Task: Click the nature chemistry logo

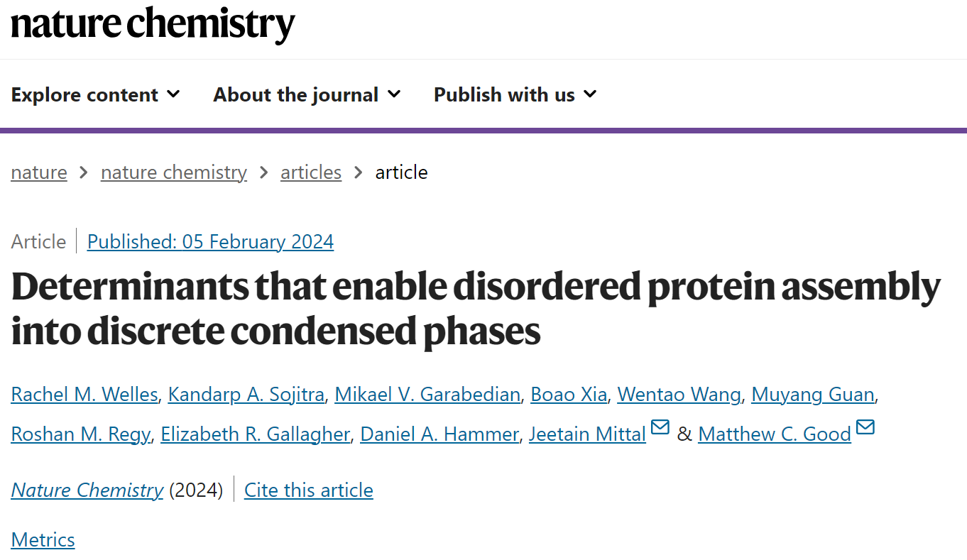Action: tap(153, 25)
